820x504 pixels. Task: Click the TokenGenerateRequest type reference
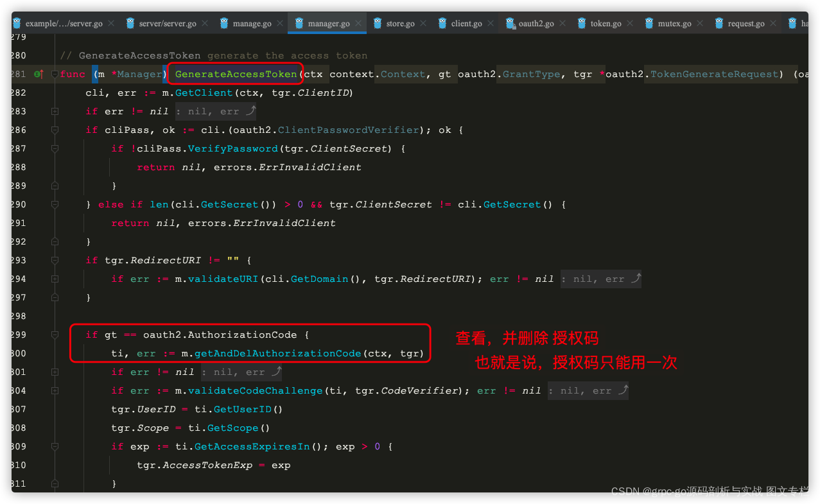click(x=715, y=74)
